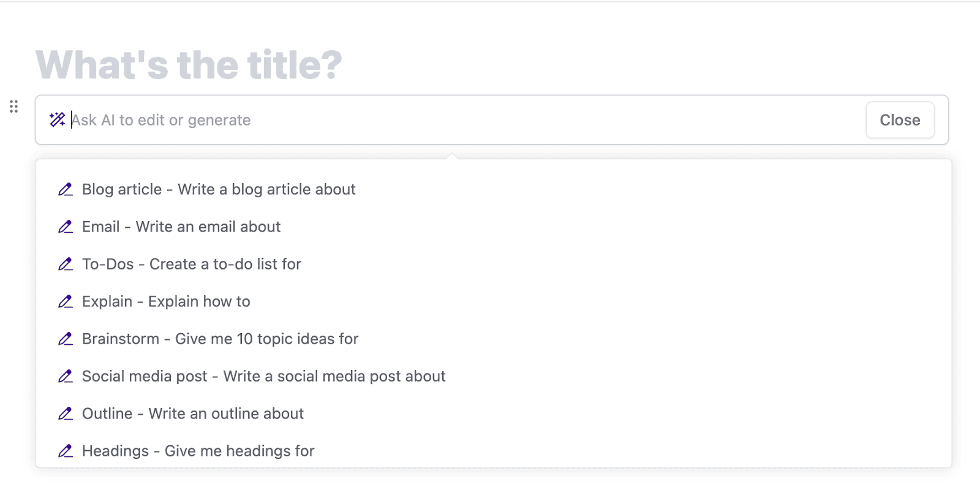
Task: Click pencil icon beside To-Dos prompt
Action: click(x=66, y=264)
